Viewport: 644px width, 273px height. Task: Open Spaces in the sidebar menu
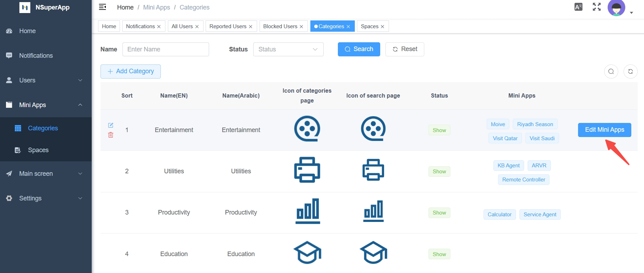tap(38, 150)
